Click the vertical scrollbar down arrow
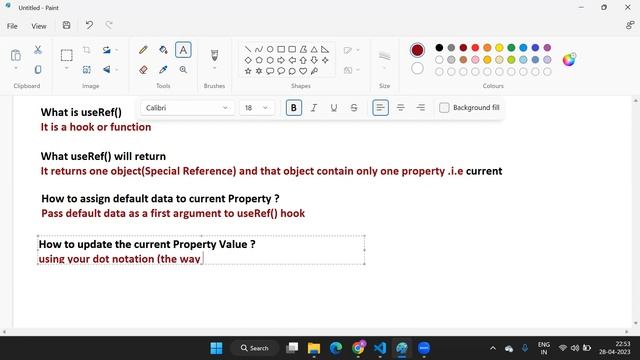This screenshot has width=640, height=360. click(636, 324)
